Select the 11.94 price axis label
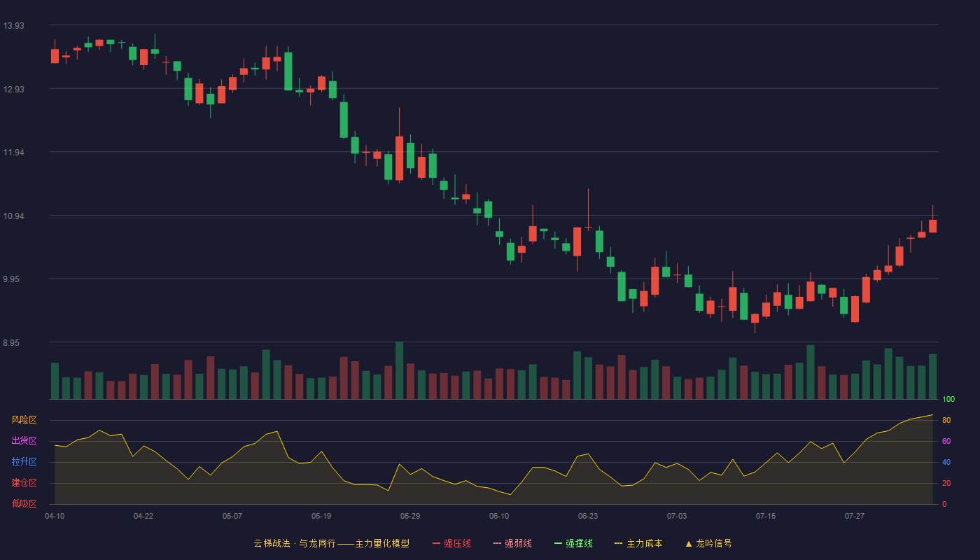 pos(13,153)
